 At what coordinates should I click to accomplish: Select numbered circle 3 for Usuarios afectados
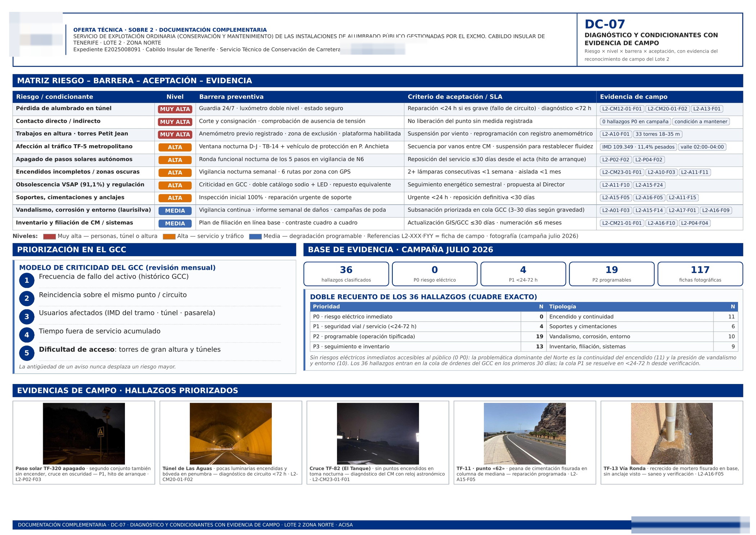[x=27, y=317]
